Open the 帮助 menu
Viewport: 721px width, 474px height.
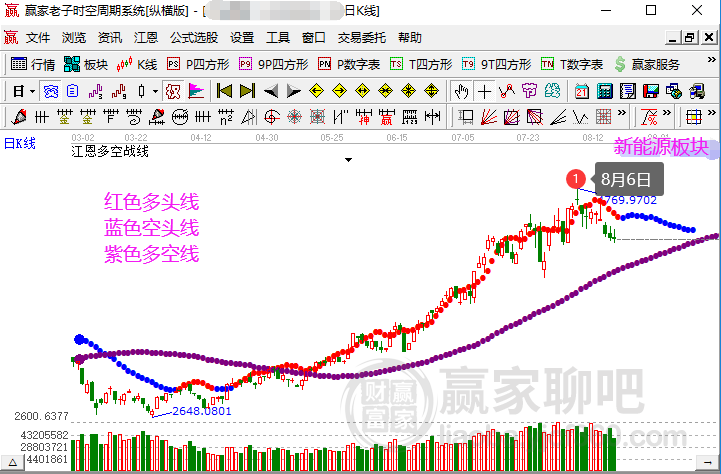click(410, 38)
